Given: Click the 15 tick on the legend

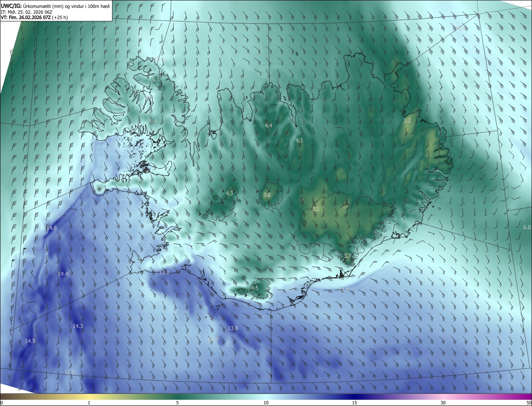Looking at the screenshot, I should [x=355, y=403].
